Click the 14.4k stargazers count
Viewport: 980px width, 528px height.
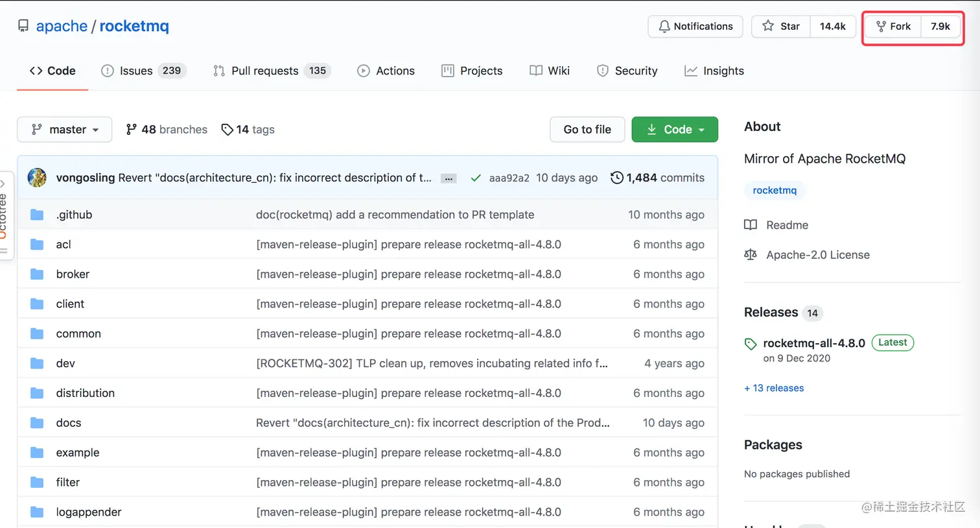tap(833, 26)
